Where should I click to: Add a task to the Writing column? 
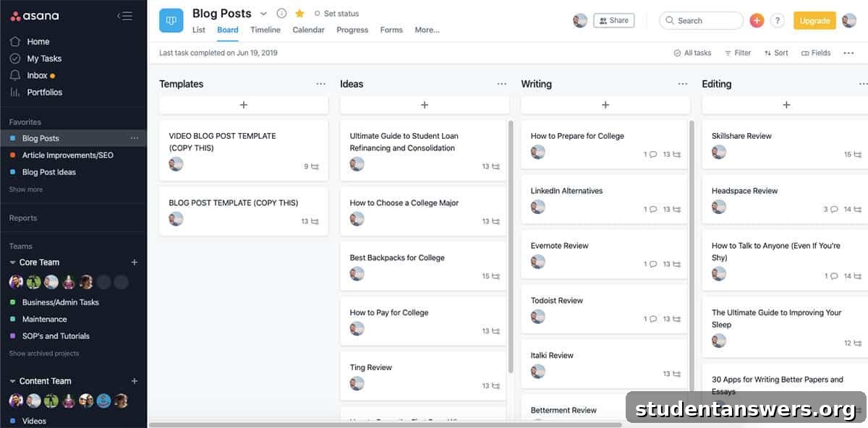click(605, 105)
